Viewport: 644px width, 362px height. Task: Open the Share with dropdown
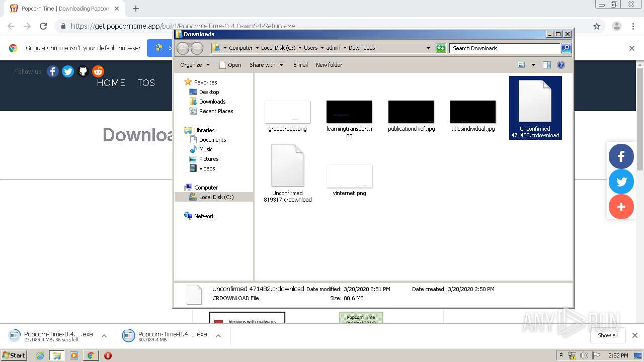click(266, 65)
